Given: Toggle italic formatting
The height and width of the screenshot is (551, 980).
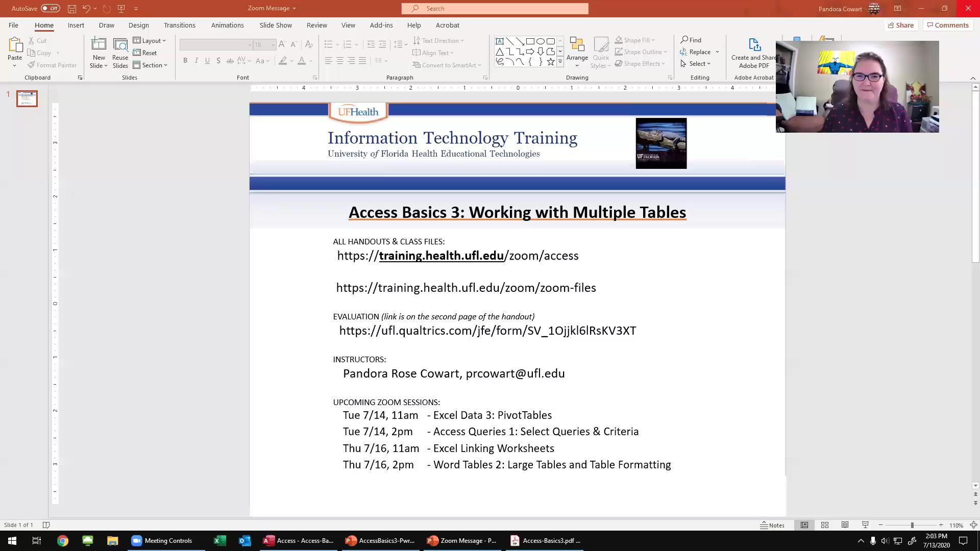Looking at the screenshot, I should coord(196,60).
